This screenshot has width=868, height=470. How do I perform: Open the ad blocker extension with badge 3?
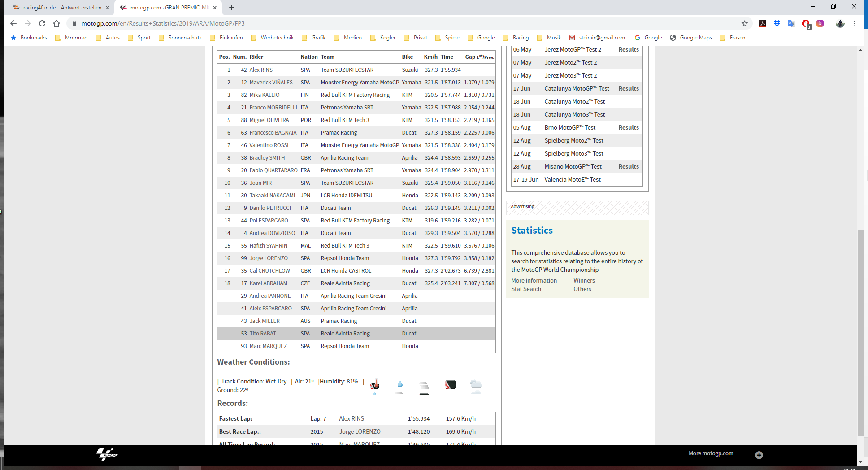806,23
